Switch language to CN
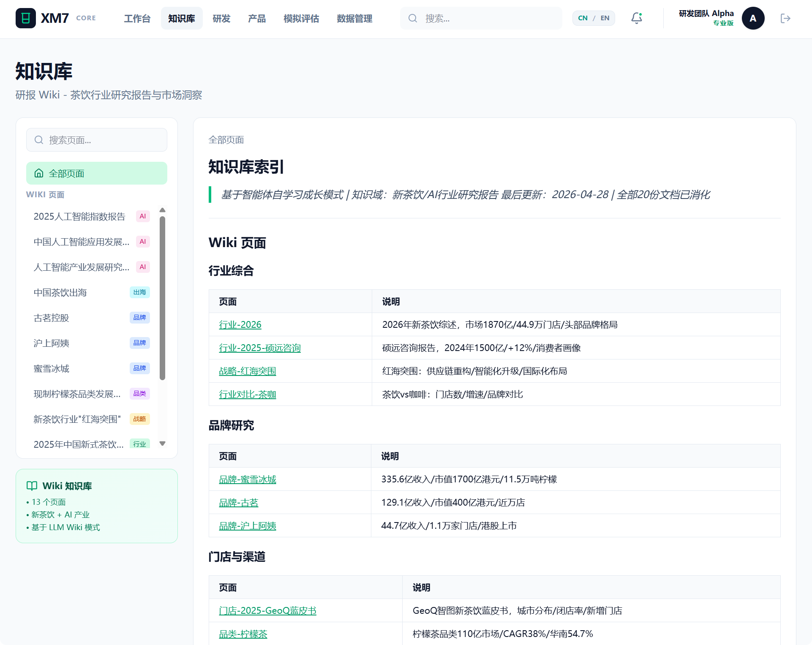 click(583, 18)
